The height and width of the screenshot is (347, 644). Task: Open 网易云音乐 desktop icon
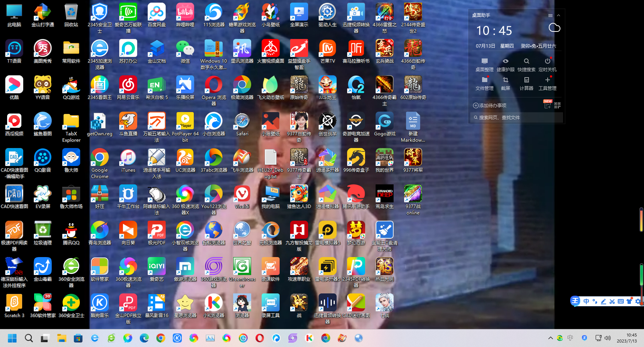coord(128,85)
